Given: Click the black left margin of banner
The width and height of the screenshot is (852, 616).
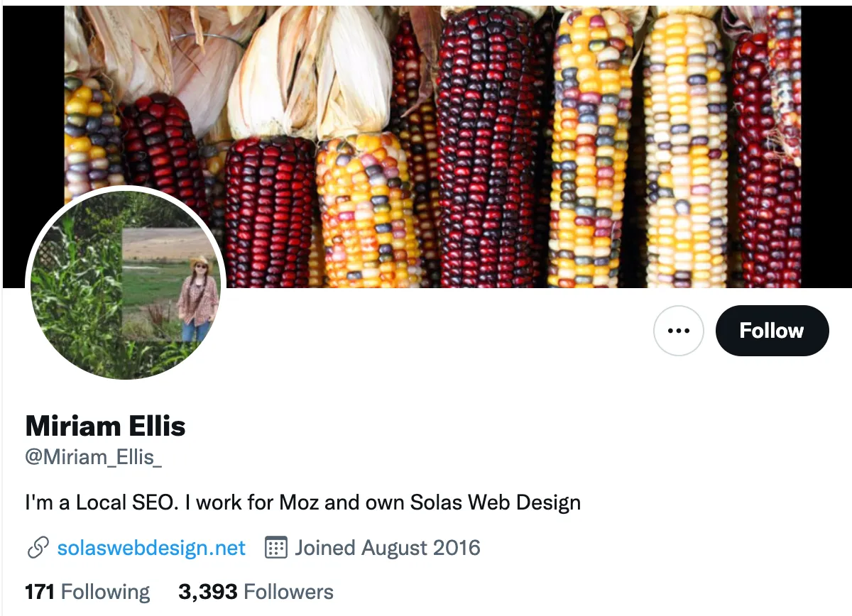Looking at the screenshot, I should coord(32,106).
